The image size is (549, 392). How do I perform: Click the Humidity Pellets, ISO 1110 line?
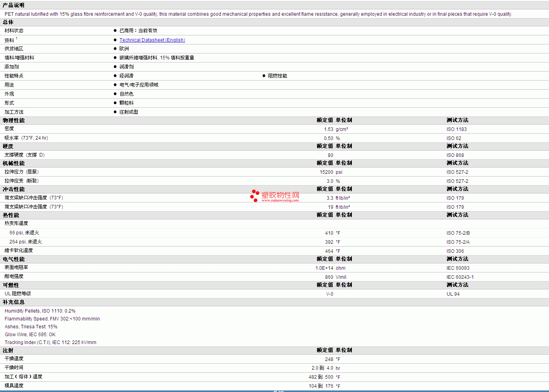click(x=40, y=311)
